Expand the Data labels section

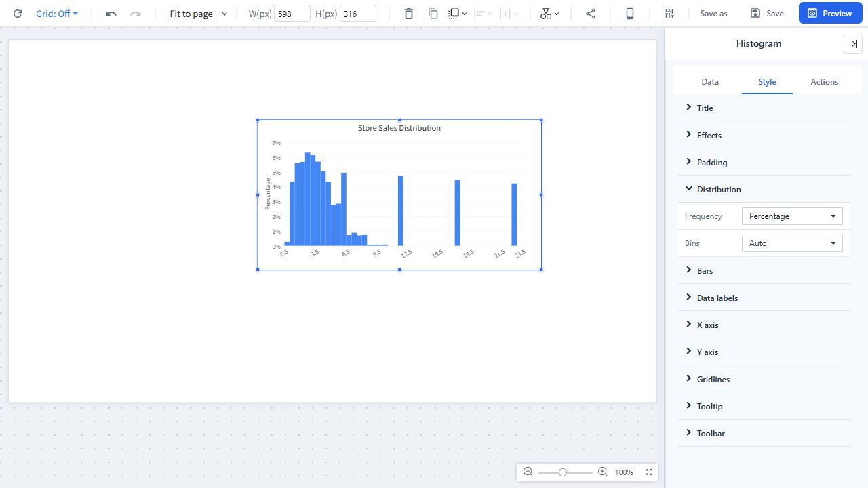point(764,298)
